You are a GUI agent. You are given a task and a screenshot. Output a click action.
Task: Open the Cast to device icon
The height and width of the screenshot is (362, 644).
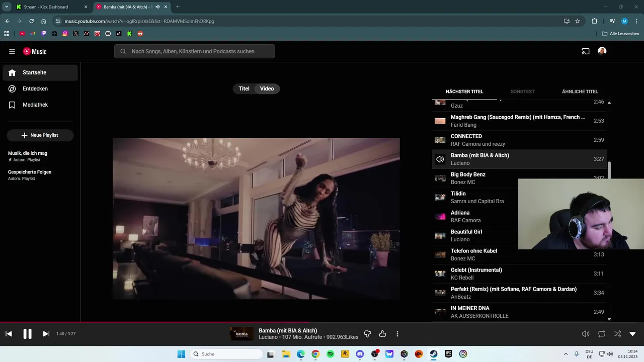[586, 51]
